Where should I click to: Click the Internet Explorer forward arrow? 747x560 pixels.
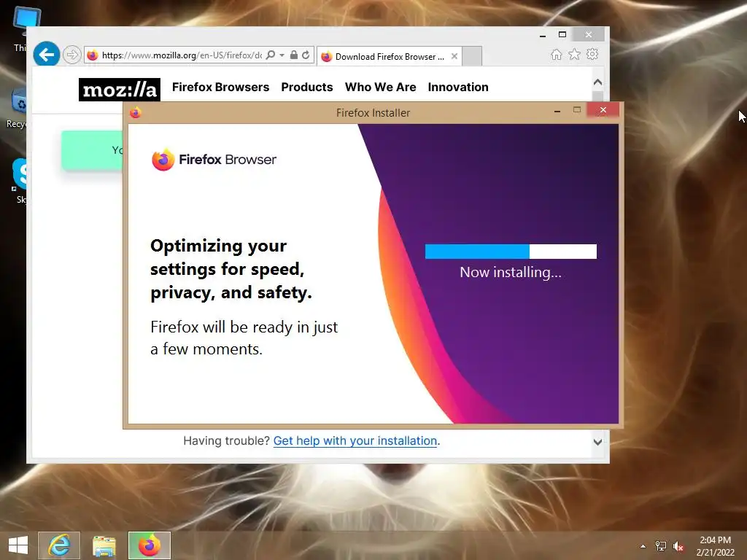pos(72,55)
